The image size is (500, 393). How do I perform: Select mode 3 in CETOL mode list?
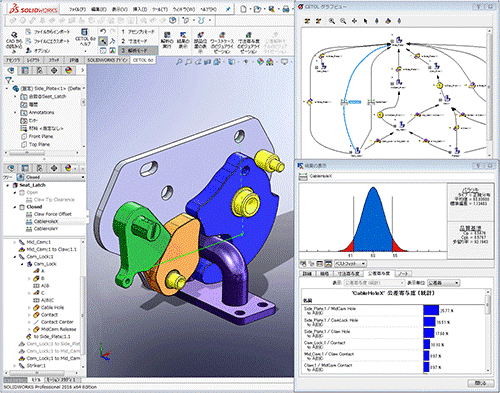(x=138, y=50)
